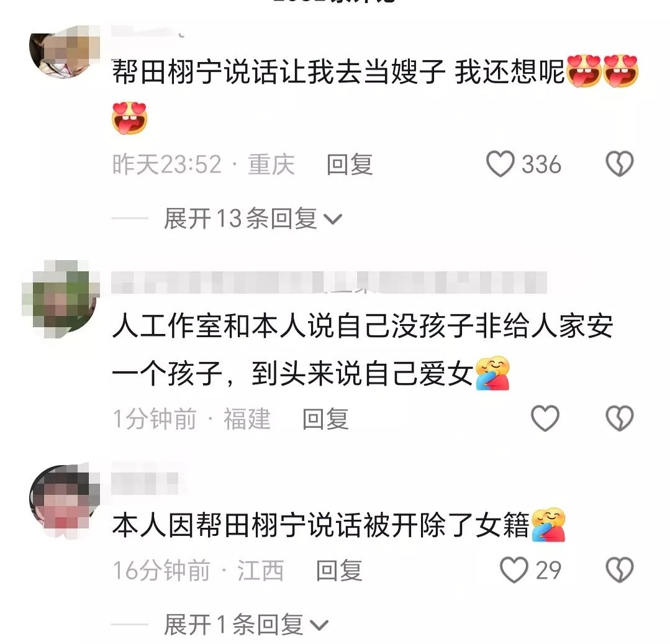Image resolution: width=670 pixels, height=644 pixels.
Task: Dislike the Jiangxi comment with broken heart
Action: coord(620,570)
